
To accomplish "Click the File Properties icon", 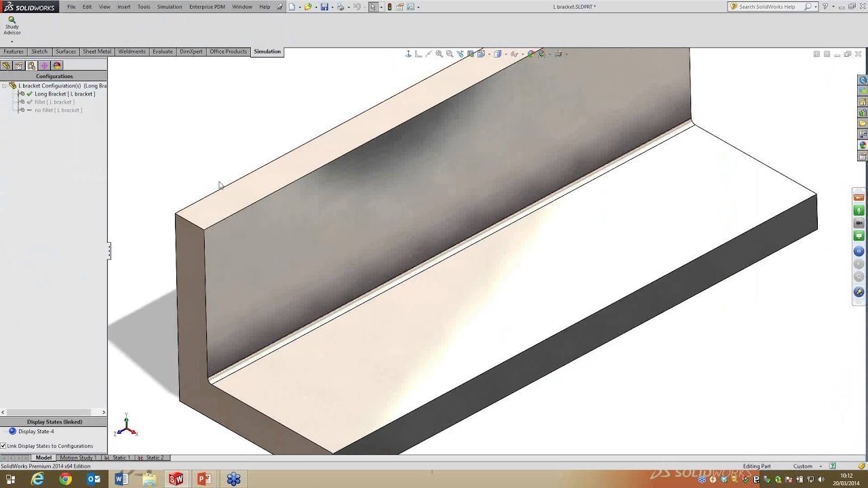I will (399, 7).
